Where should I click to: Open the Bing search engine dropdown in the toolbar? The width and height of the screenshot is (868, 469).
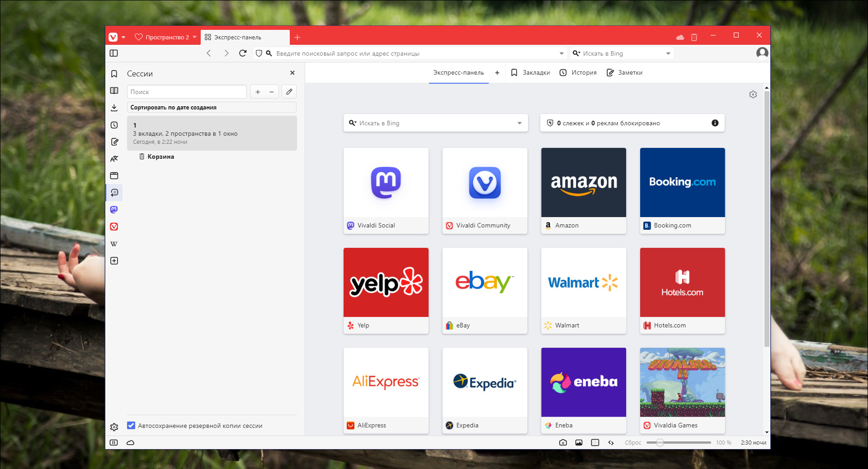coord(668,53)
